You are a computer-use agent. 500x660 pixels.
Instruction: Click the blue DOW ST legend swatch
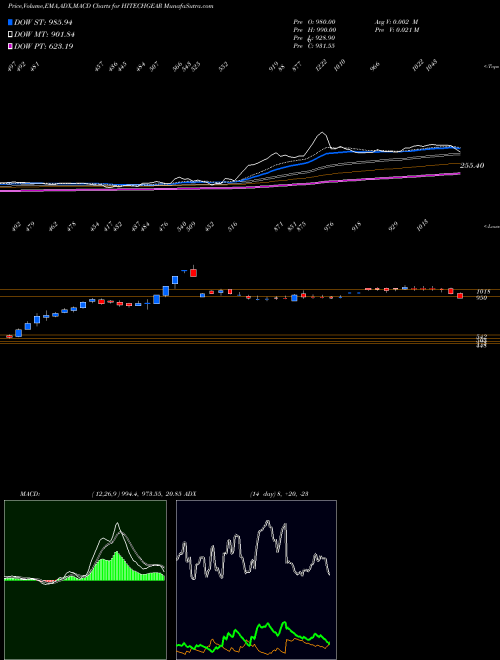pos(10,22)
